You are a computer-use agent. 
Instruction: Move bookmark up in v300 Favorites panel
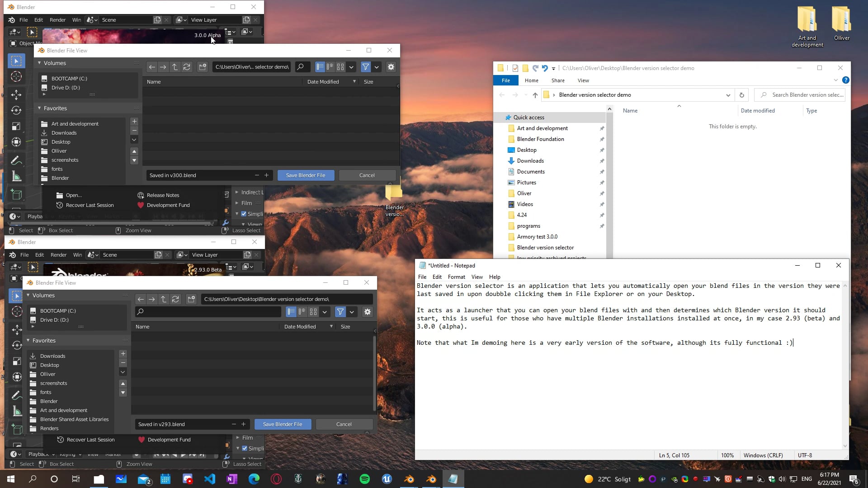pyautogui.click(x=134, y=151)
